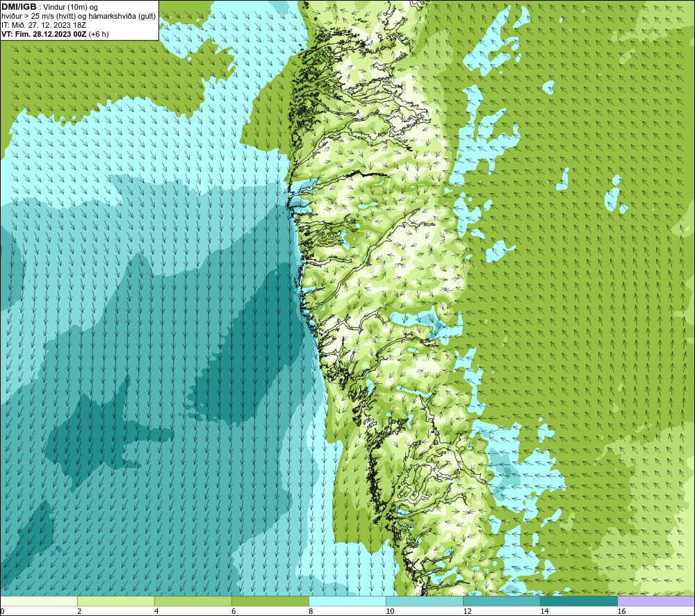
Task: Click the scale label "14"
Action: point(544,612)
